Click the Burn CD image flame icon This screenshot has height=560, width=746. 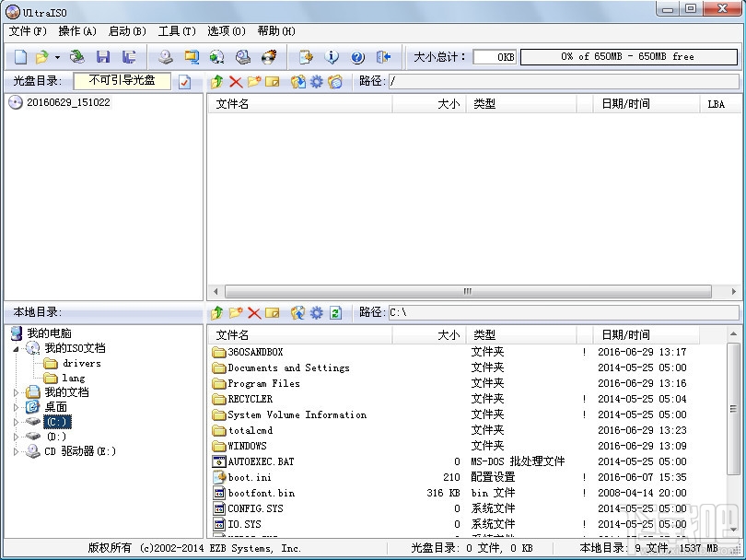click(269, 57)
